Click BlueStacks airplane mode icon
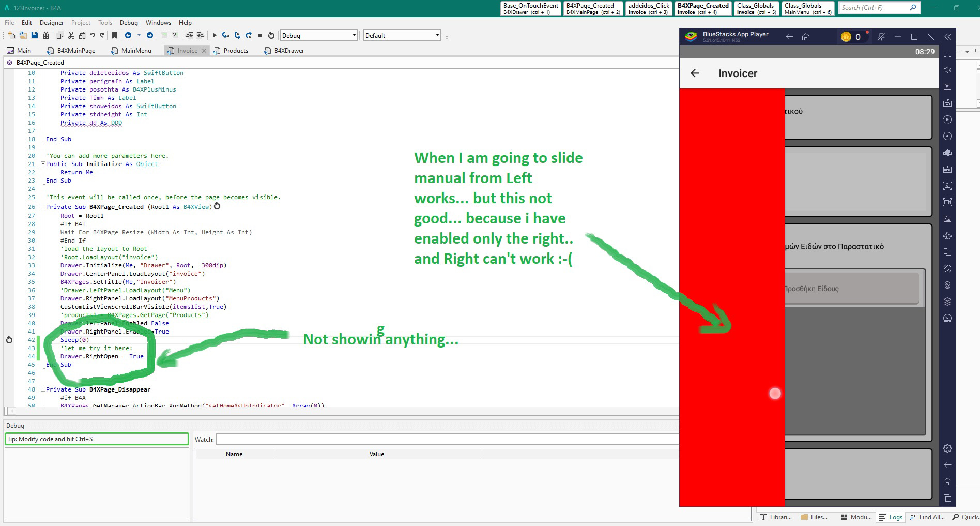 (947, 235)
